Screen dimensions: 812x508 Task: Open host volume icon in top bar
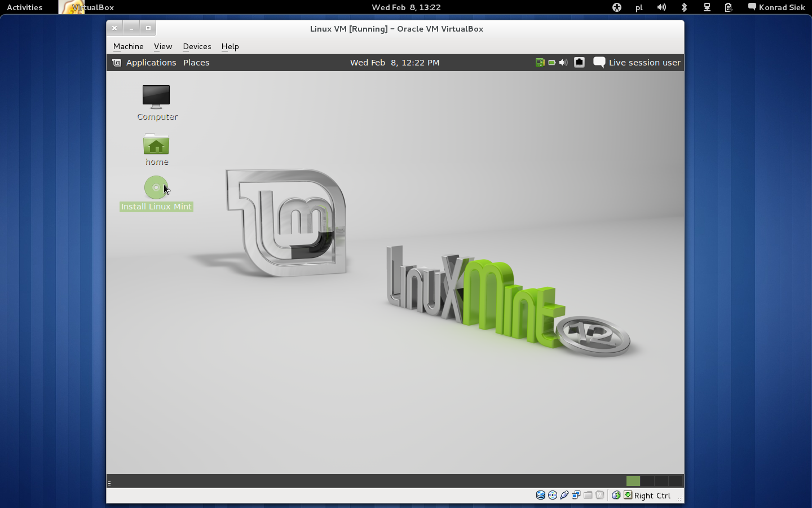[661, 7]
